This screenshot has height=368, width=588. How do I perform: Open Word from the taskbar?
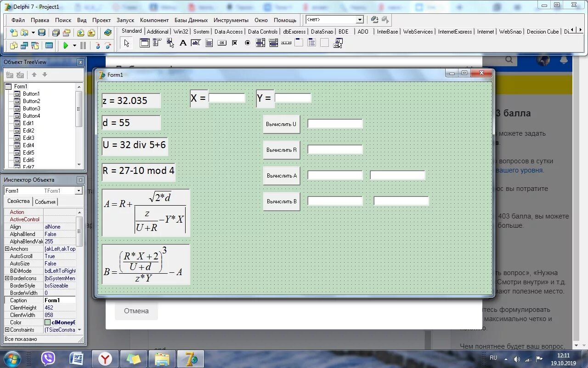coord(77,359)
